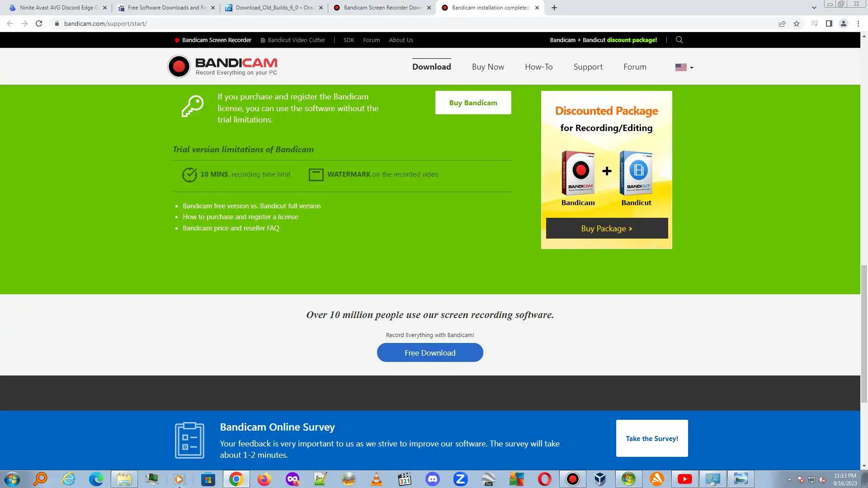Reload the page with refresh icon
This screenshot has width=868, height=488.
click(39, 23)
